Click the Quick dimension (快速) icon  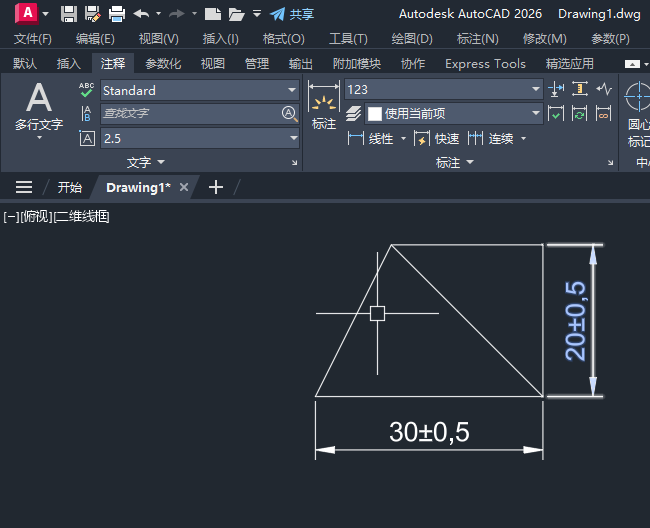423,139
